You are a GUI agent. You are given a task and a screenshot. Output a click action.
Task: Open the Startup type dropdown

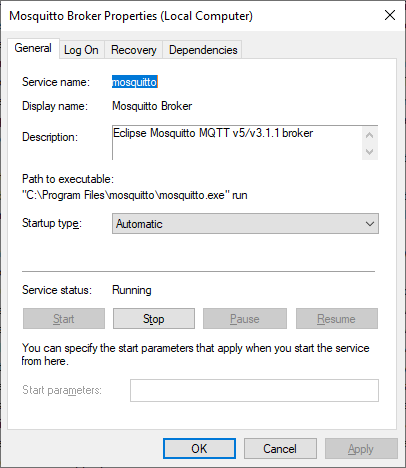[245, 224]
